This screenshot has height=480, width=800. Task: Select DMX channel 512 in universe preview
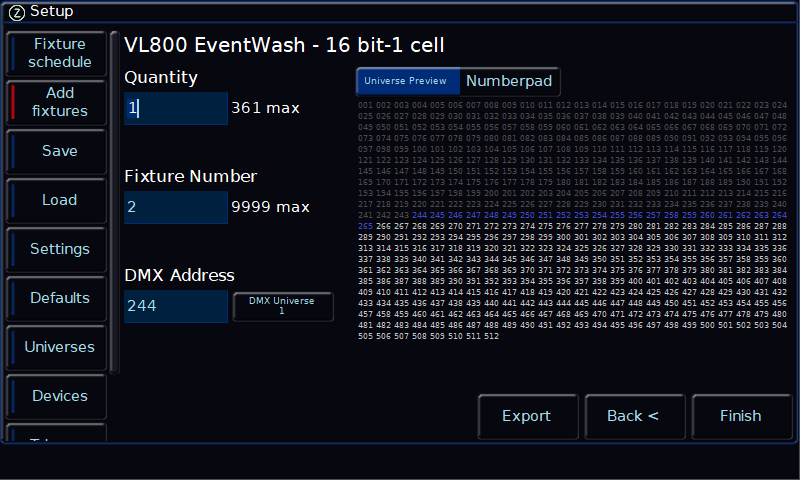click(491, 336)
